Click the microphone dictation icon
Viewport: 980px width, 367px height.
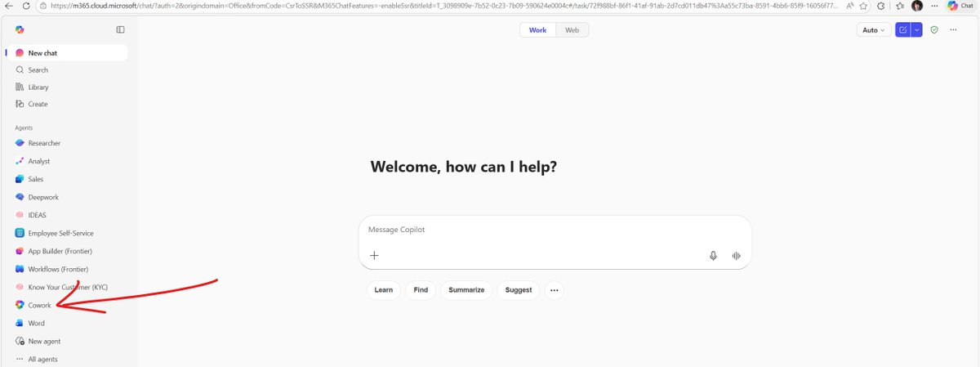(713, 255)
